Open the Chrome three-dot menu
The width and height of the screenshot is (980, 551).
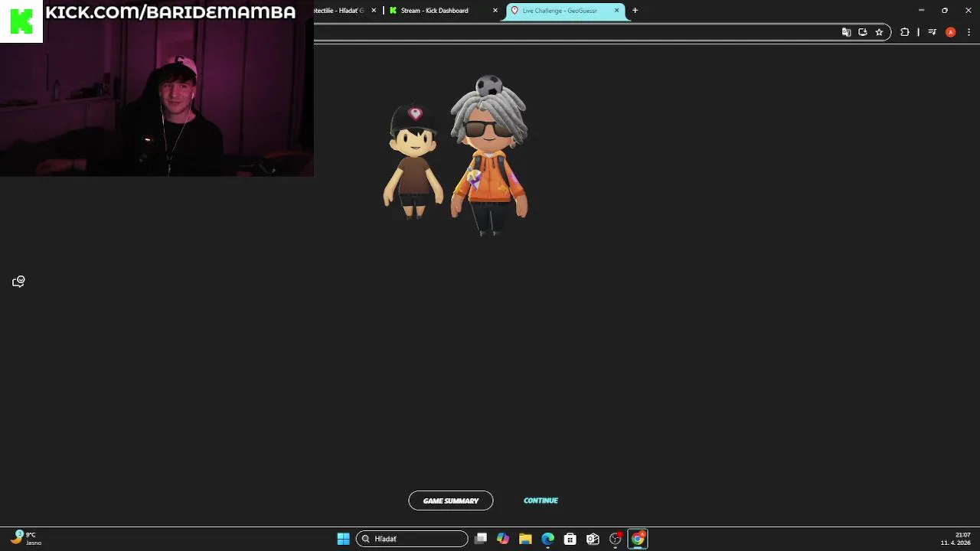969,32
